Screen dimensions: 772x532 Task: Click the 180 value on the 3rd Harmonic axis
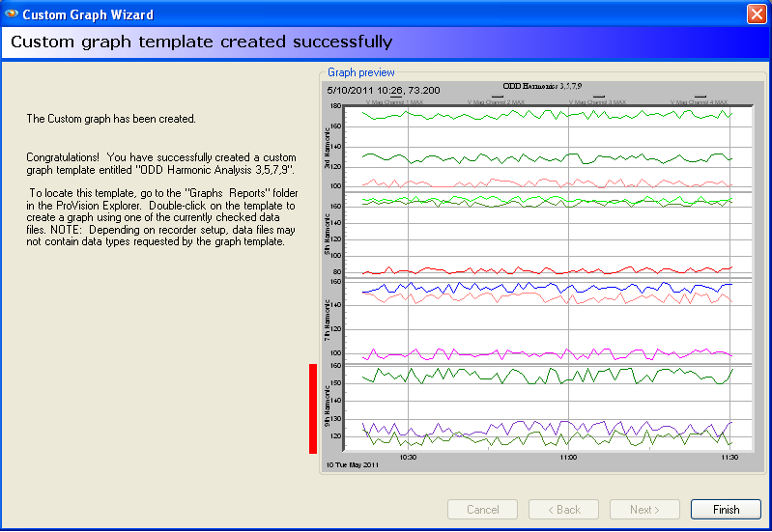336,106
